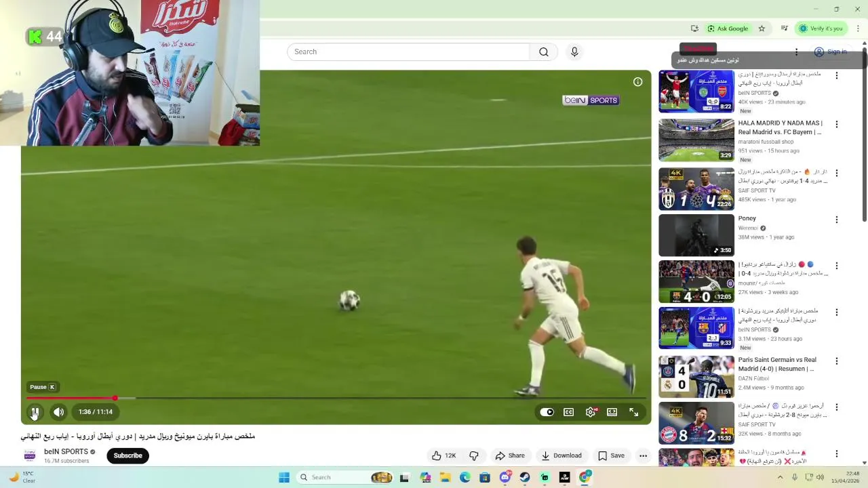
Task: Show hidden system tray icons chevron
Action: (780, 477)
